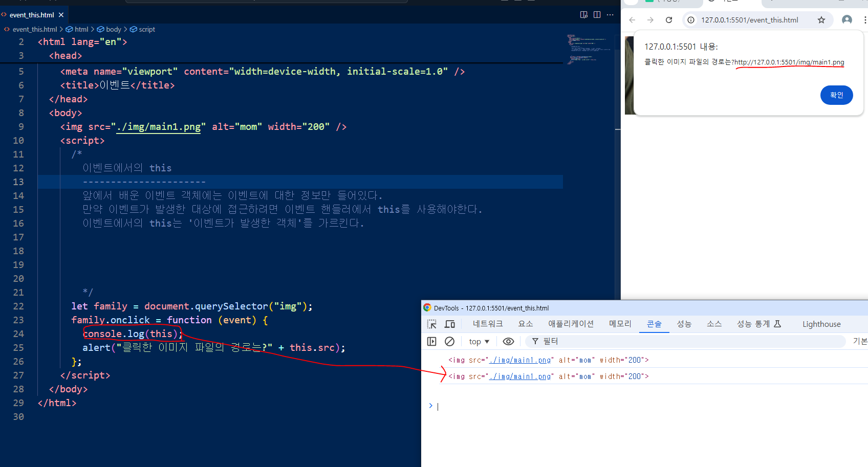
Task: Open the 기본 log levels dropdown
Action: pyautogui.click(x=860, y=341)
